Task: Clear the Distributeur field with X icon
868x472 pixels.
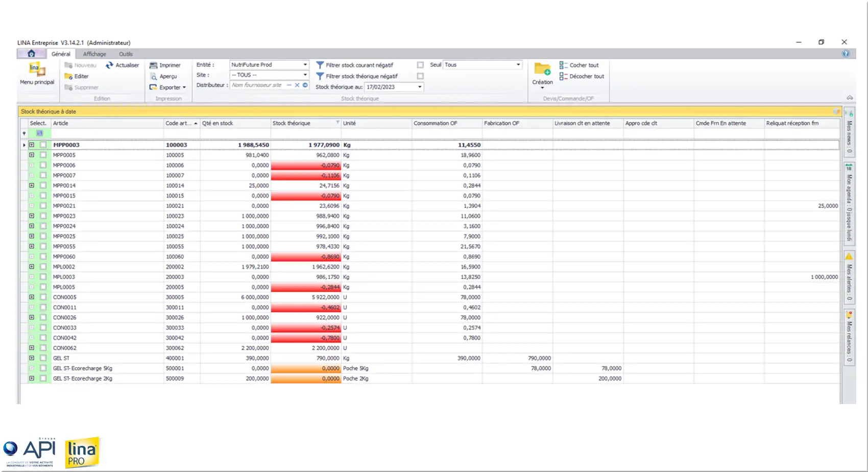Action: [x=297, y=85]
